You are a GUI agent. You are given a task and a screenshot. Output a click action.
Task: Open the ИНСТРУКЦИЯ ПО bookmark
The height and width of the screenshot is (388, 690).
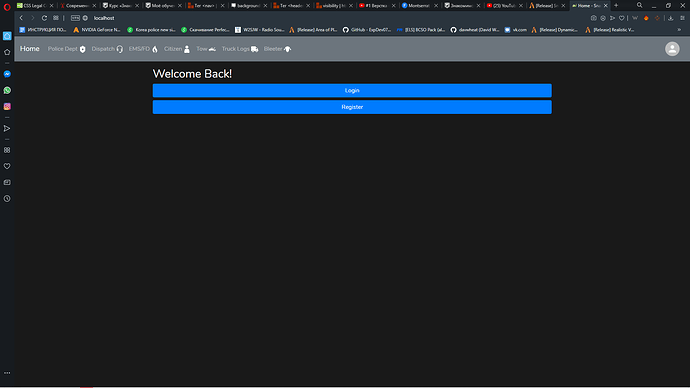click(43, 30)
